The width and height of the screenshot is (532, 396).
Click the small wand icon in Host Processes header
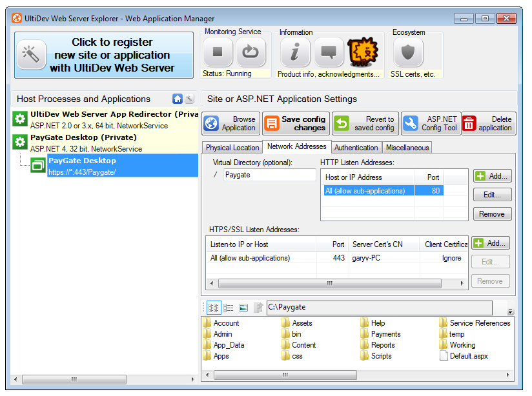[189, 99]
